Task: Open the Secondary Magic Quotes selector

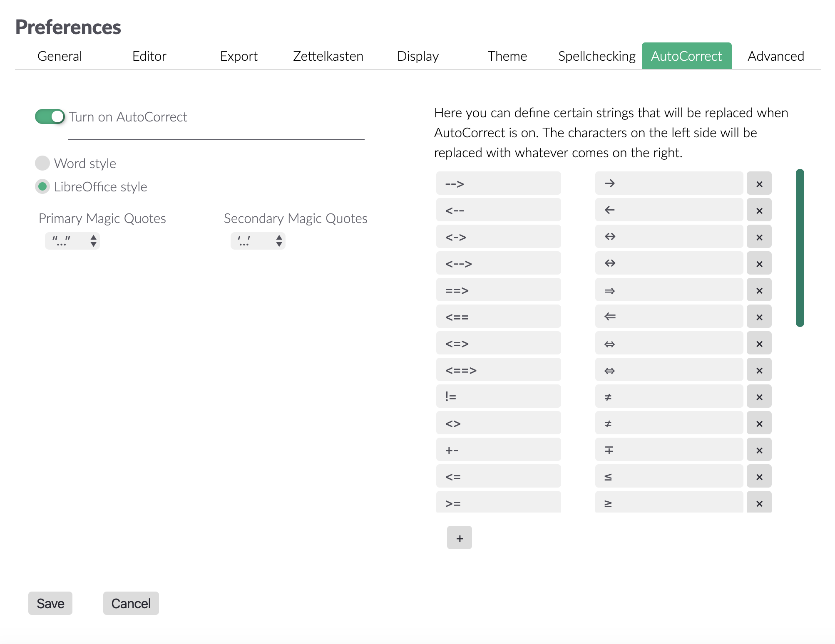Action: [x=258, y=240]
